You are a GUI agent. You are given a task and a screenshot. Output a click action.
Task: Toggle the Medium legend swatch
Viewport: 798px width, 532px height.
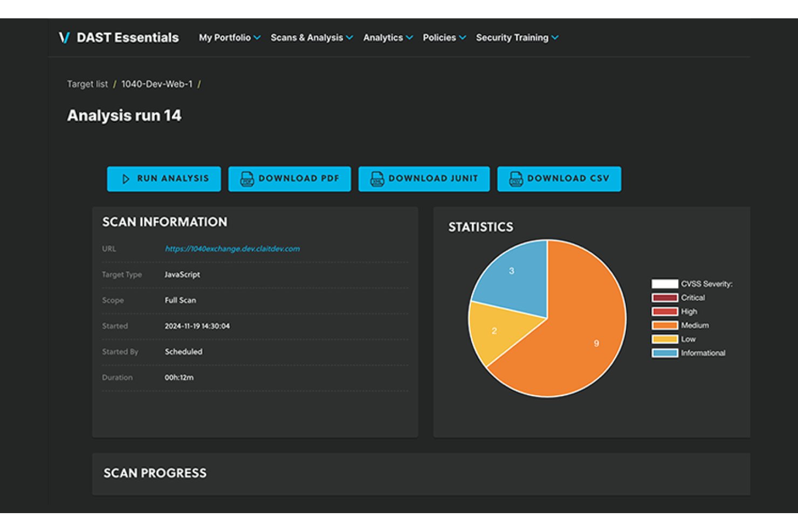(665, 326)
